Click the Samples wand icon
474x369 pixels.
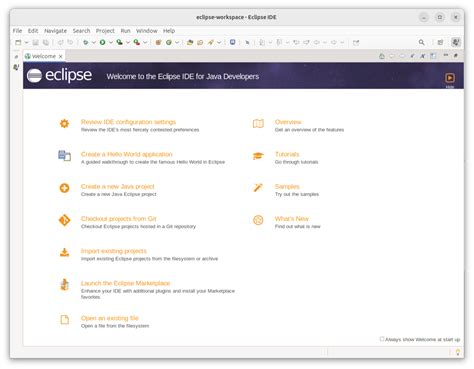(x=258, y=188)
